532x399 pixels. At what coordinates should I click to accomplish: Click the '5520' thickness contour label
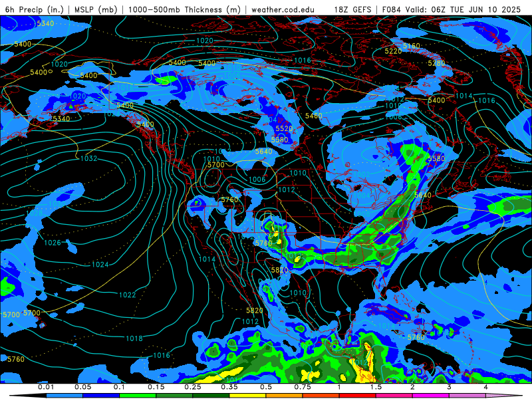[x=284, y=128]
